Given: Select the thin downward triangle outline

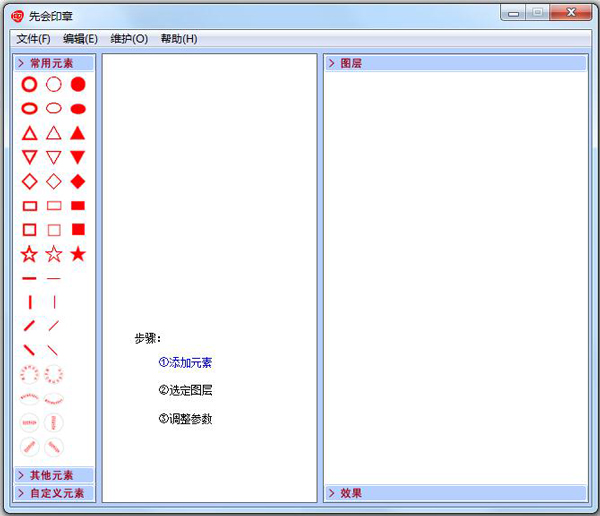Looking at the screenshot, I should [54, 157].
